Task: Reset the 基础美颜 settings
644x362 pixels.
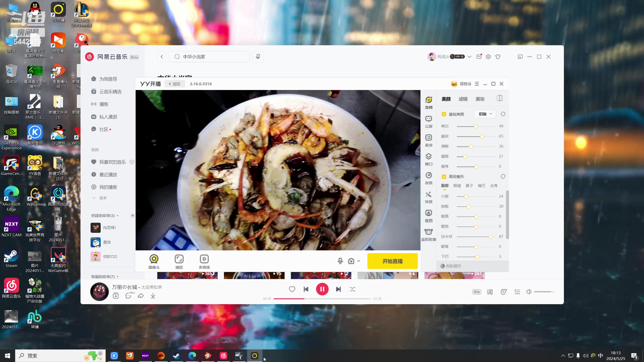Action: click(x=503, y=114)
